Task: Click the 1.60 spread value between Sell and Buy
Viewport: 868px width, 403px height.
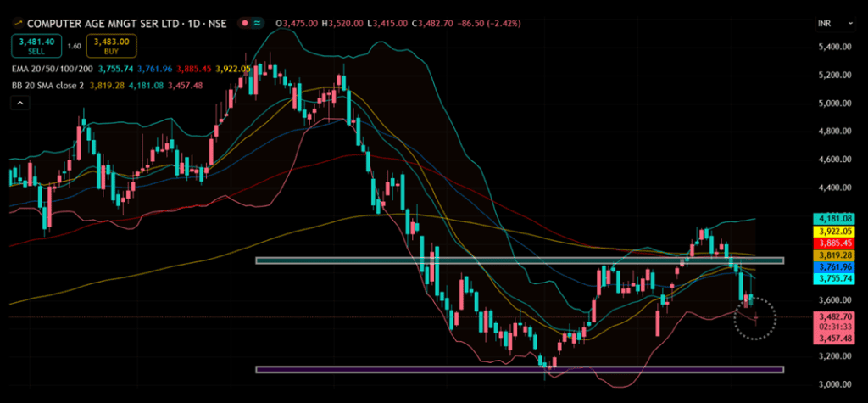Action: pyautogui.click(x=75, y=47)
